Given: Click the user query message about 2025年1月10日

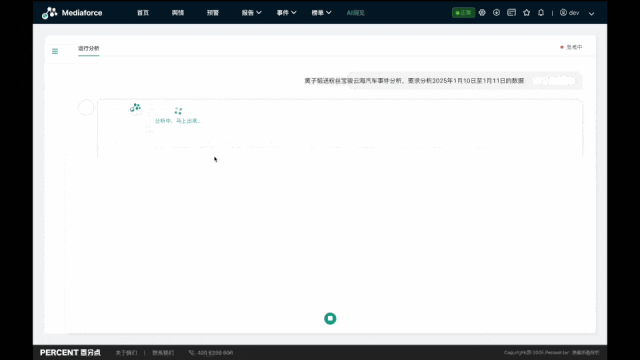Looking at the screenshot, I should (x=414, y=81).
